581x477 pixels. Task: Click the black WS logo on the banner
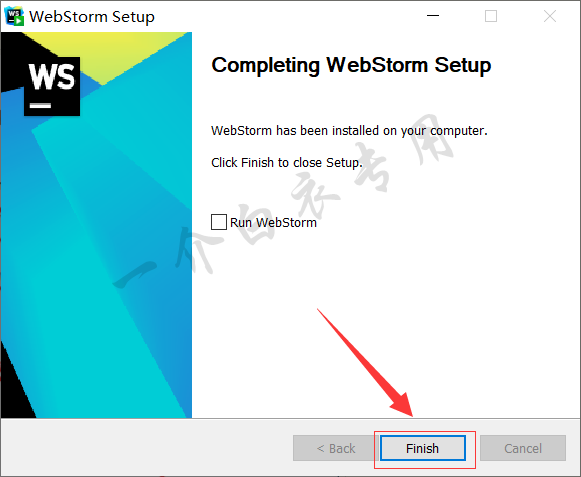[x=52, y=86]
